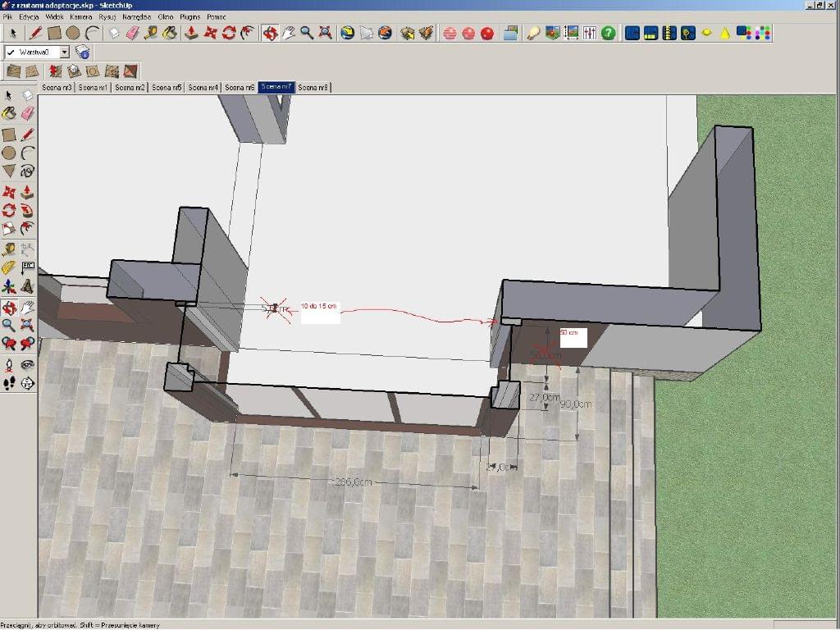Open the Layer Manager icon beside Warstwa0
840x630 pixels.
[x=82, y=52]
